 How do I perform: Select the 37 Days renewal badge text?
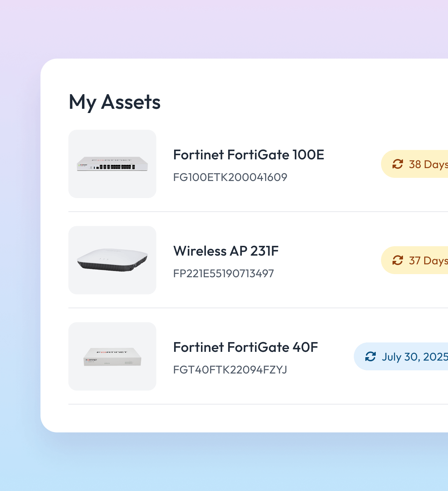point(428,260)
